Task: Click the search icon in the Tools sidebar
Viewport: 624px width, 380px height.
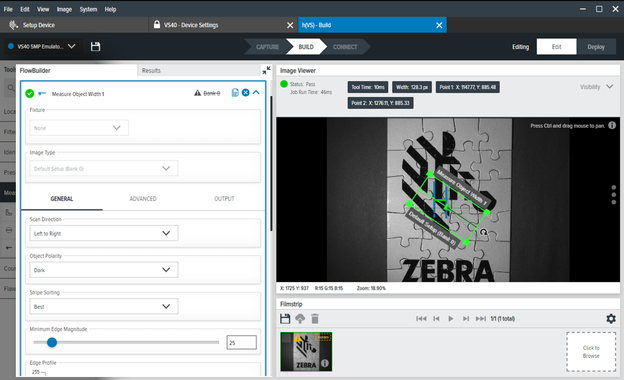Action: pos(11,88)
